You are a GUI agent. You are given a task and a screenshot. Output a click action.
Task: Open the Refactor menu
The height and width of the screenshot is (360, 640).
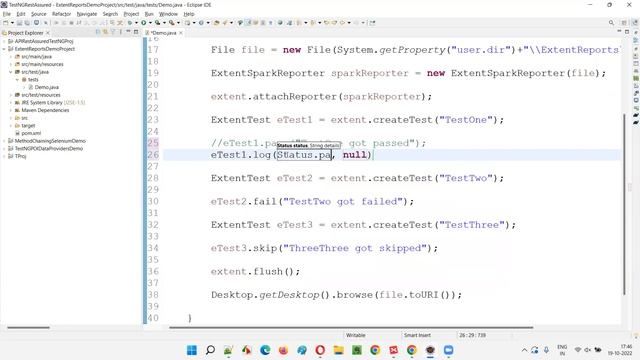(x=62, y=14)
